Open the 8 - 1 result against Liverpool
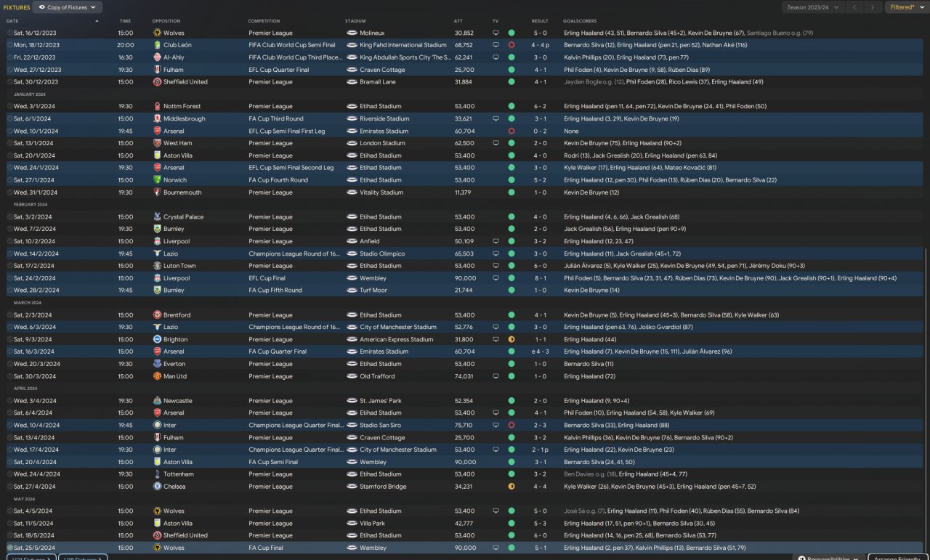Image resolution: width=930 pixels, height=560 pixels. (x=540, y=278)
